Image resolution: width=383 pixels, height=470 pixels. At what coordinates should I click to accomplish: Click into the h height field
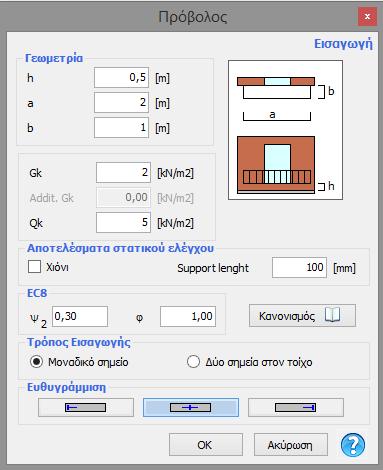pyautogui.click(x=121, y=77)
